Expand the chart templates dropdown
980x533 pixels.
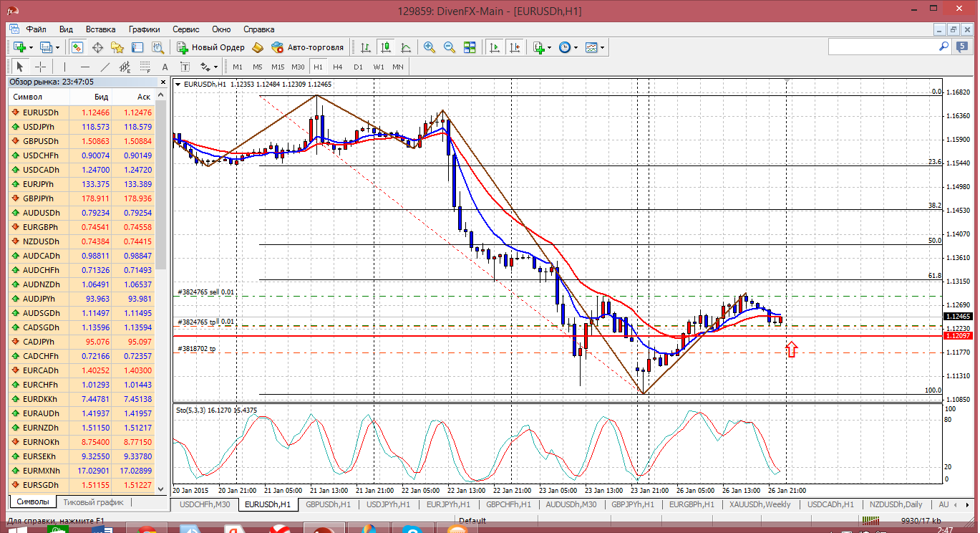pyautogui.click(x=602, y=47)
